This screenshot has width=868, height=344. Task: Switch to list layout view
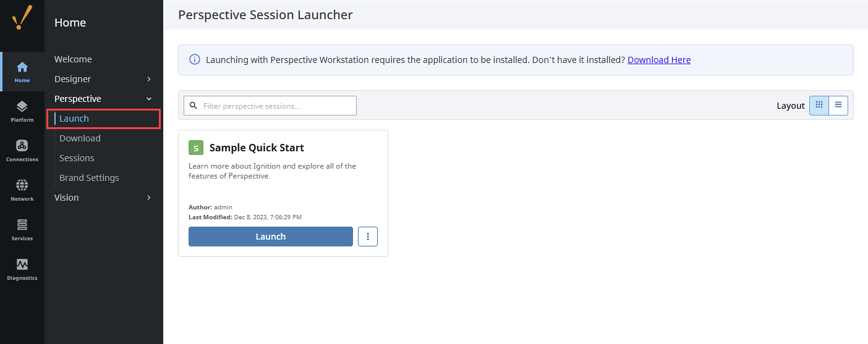click(x=838, y=106)
